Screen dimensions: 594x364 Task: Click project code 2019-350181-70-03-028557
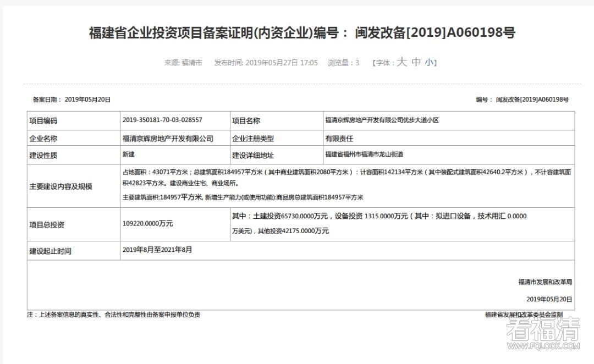point(162,120)
